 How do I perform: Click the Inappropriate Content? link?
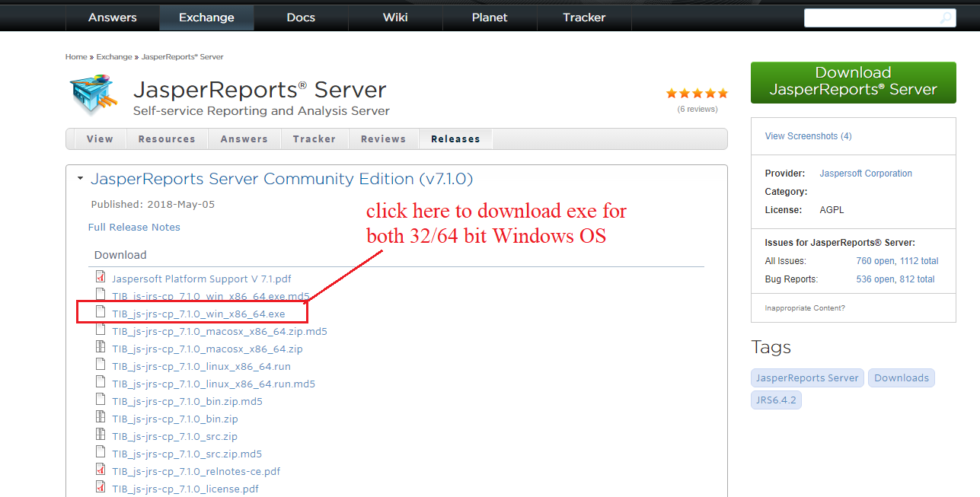pos(805,308)
